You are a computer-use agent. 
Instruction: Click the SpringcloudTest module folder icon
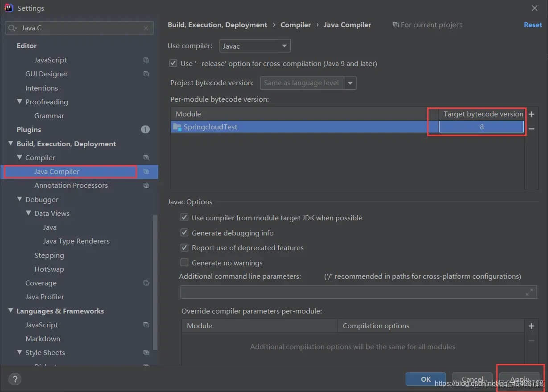(x=177, y=127)
